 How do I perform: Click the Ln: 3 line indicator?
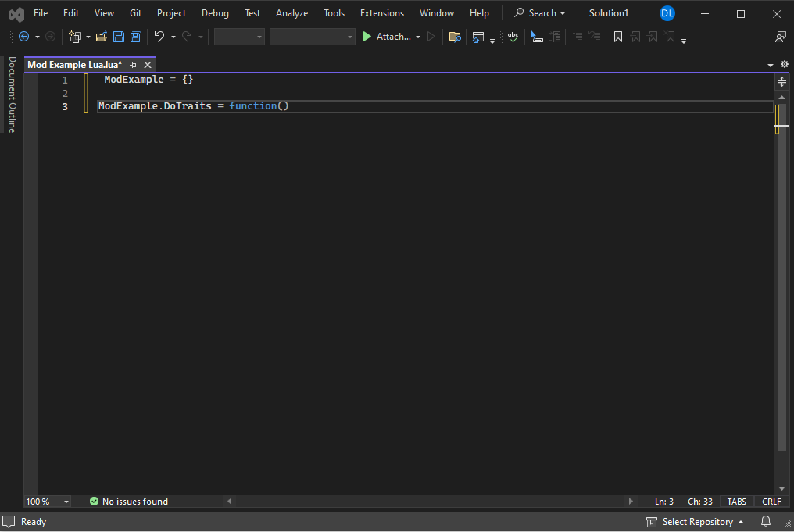663,502
